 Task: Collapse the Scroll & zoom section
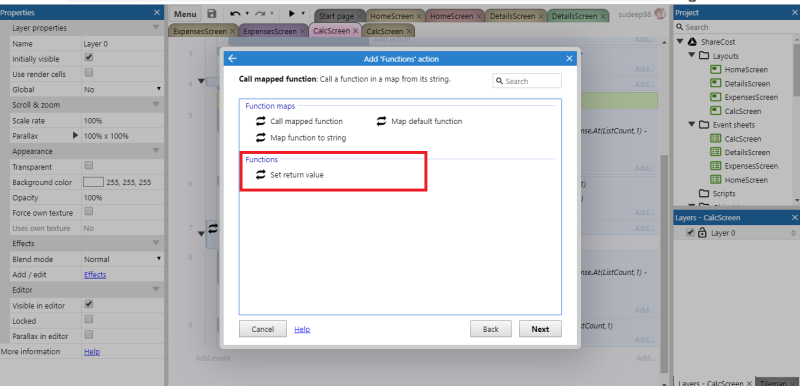[156, 105]
